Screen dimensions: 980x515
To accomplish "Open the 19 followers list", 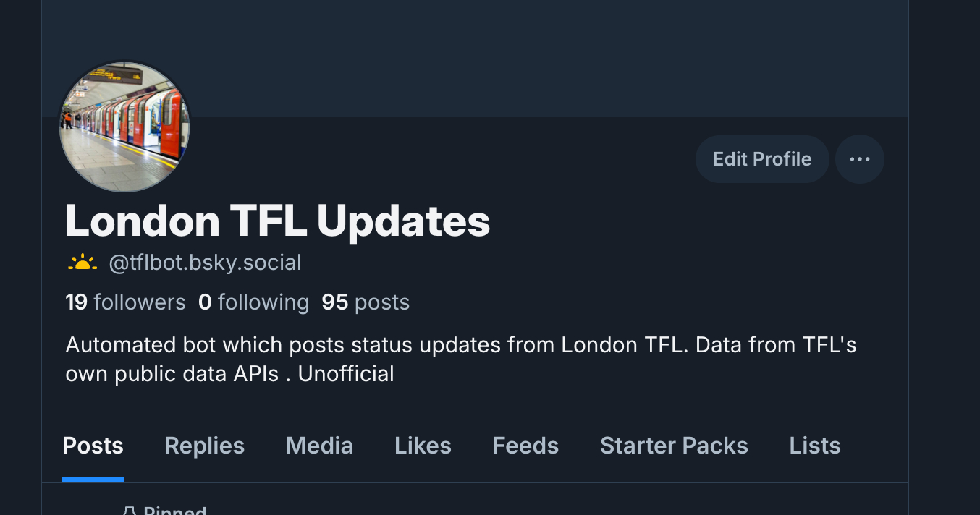I will [125, 302].
